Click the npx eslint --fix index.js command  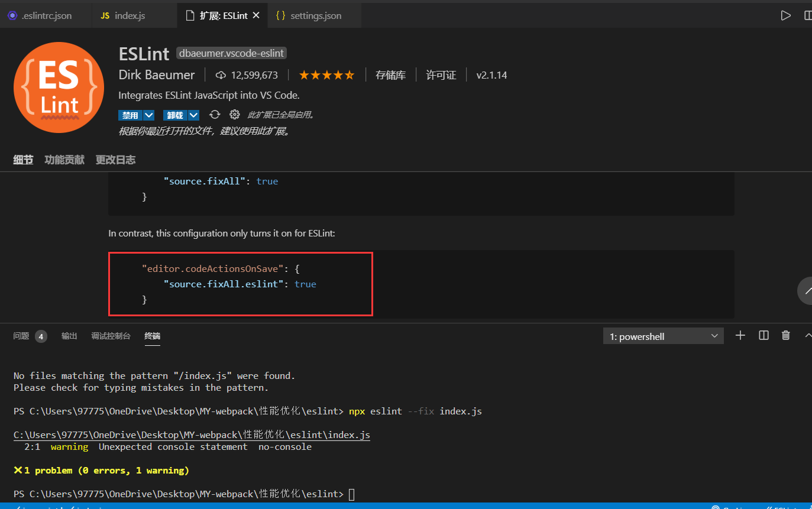[x=415, y=411]
